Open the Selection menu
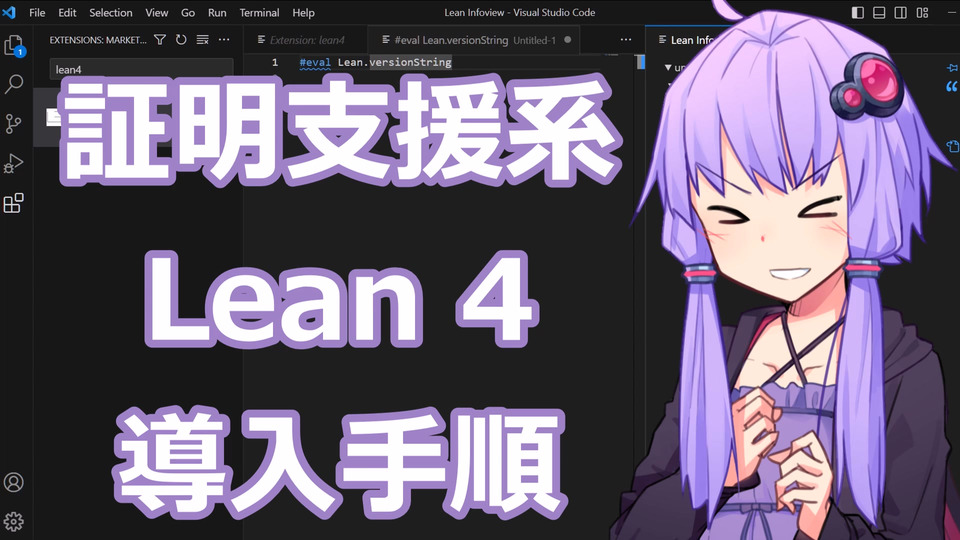Screen dimensions: 960x540 point(111,12)
